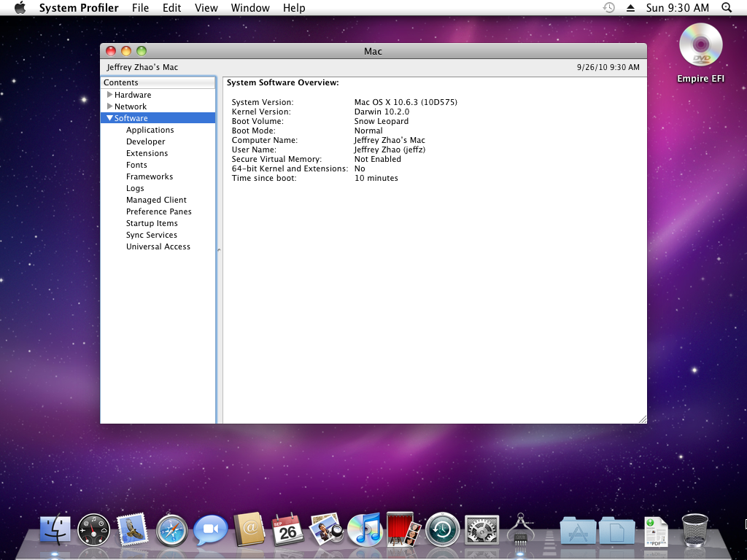The image size is (747, 560).
Task: Open Time Machine from the Dock
Action: 442,529
